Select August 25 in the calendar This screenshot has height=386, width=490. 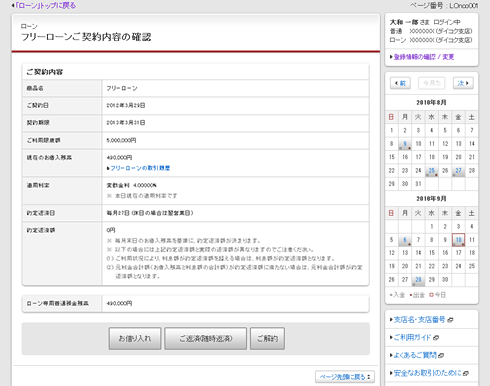coord(432,170)
